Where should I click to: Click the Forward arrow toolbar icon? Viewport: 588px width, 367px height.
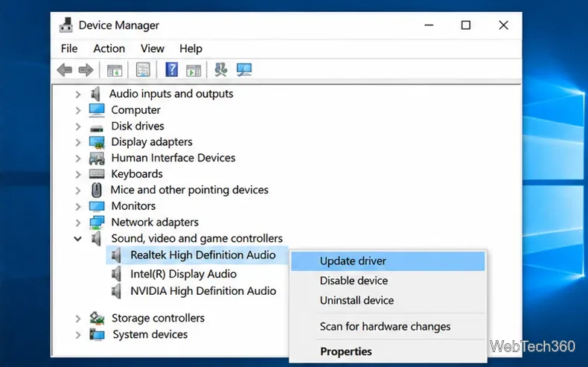pyautogui.click(x=86, y=70)
